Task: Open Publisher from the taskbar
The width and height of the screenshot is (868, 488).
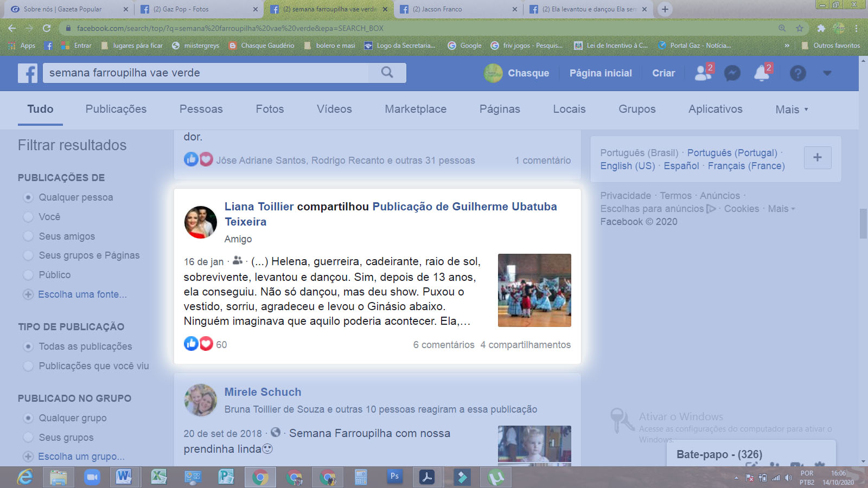Action: (x=226, y=477)
